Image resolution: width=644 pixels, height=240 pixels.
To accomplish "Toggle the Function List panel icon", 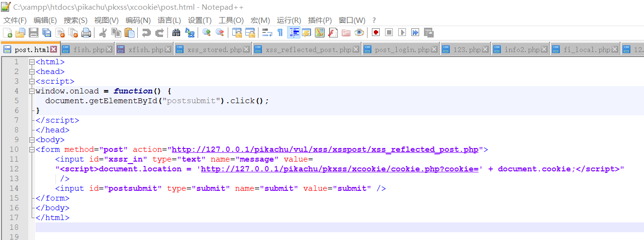I will (332, 33).
